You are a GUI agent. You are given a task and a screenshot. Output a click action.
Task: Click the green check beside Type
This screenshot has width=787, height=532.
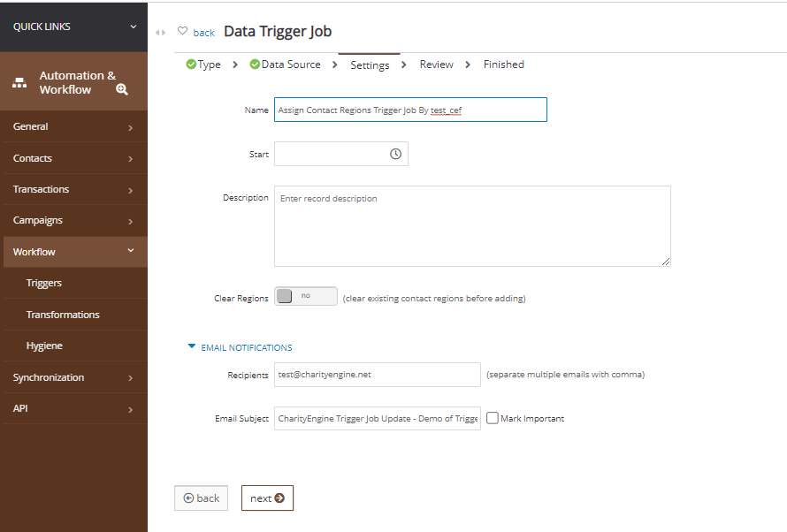pyautogui.click(x=191, y=65)
